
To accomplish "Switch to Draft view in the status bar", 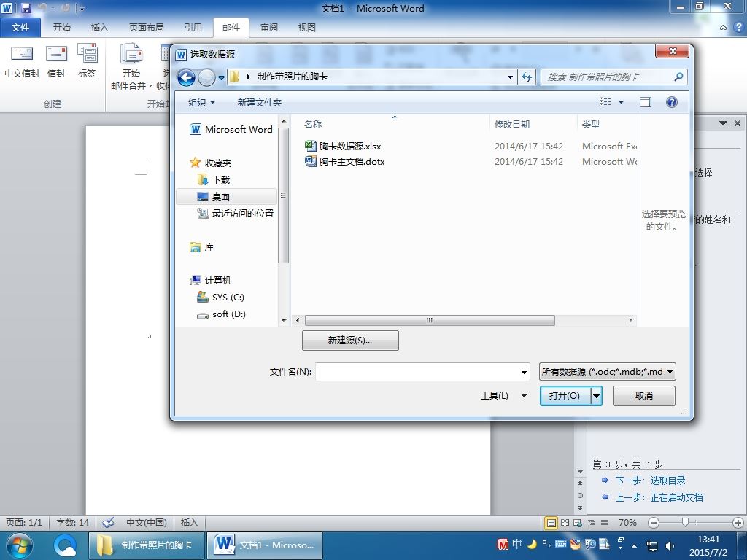I will tap(605, 523).
